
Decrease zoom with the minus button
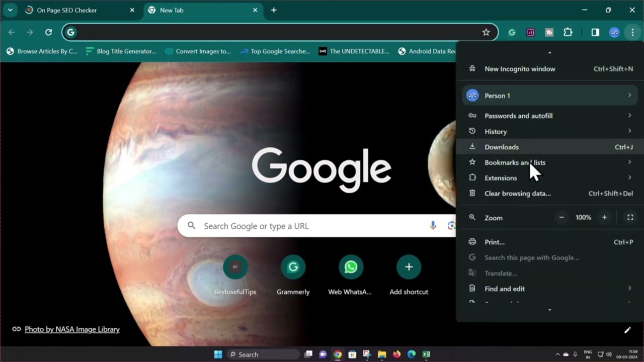point(561,217)
